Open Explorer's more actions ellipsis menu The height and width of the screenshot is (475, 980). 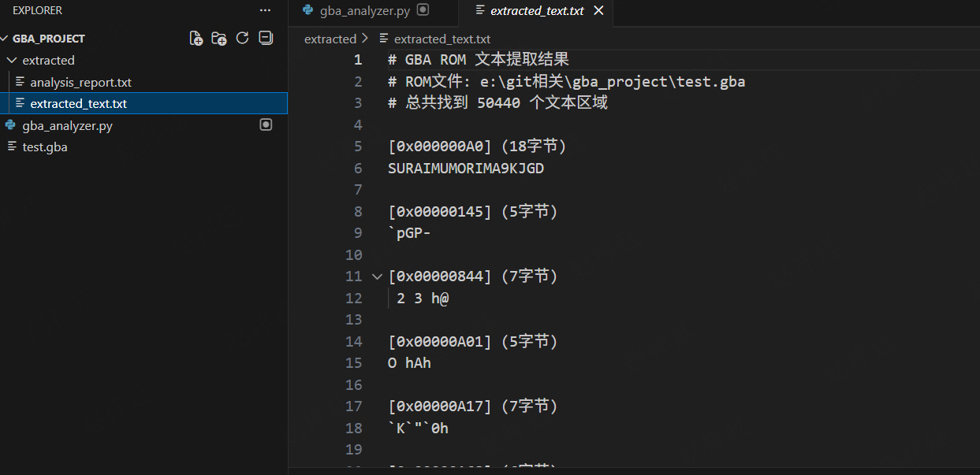[x=265, y=10]
